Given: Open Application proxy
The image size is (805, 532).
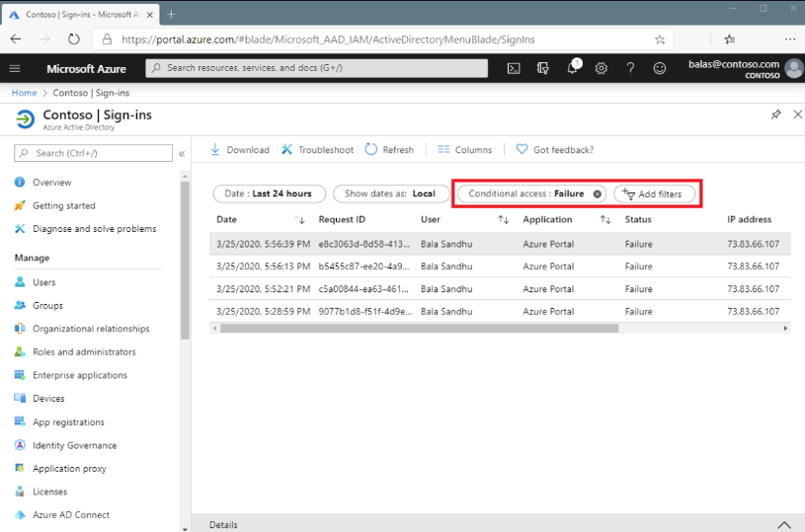Looking at the screenshot, I should pos(60,469).
